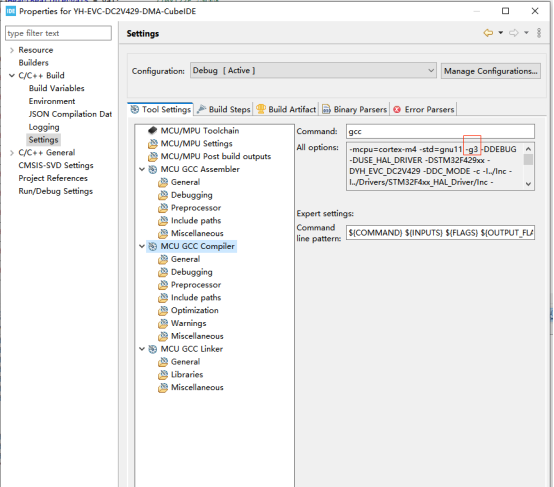Select the MCU/MPU Toolchain tree icon

153,131
